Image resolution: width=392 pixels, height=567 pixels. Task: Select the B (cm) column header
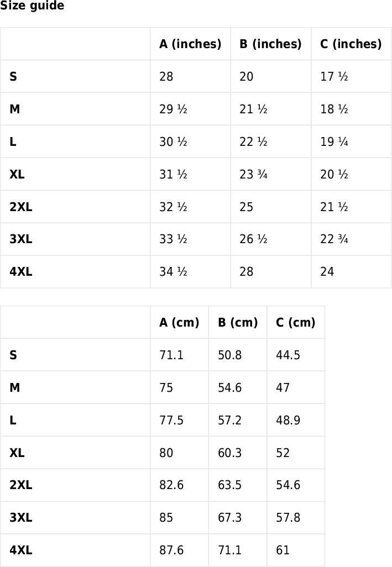point(238,322)
